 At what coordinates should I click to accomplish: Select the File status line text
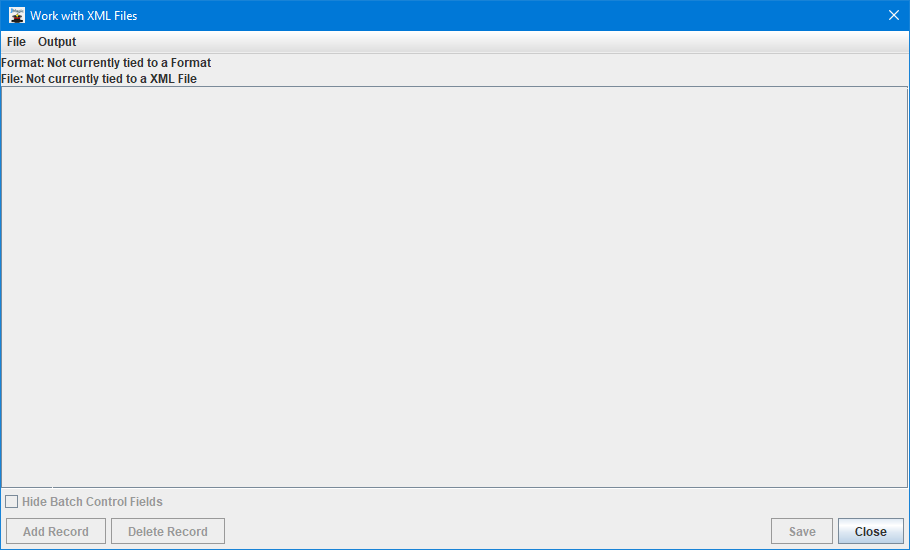pos(99,79)
